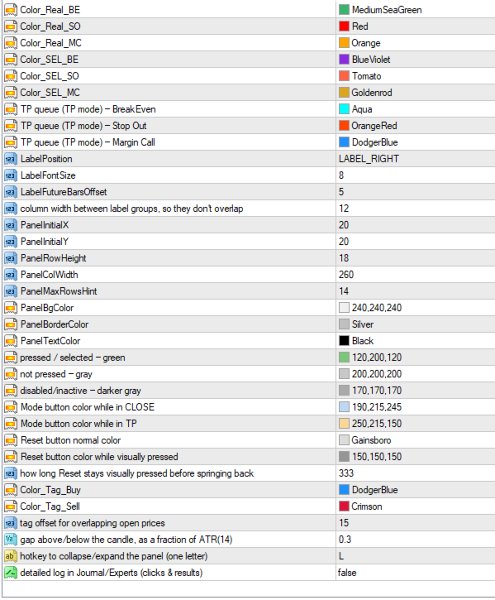The height and width of the screenshot is (600, 495).
Task: Select 'Mode button color while in CLOSE' label
Action: (87, 407)
